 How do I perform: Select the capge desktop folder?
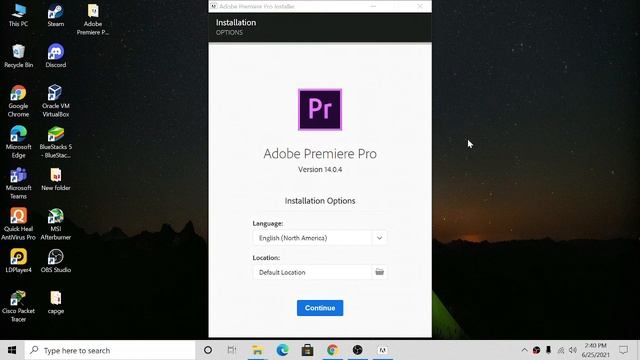[x=56, y=302]
